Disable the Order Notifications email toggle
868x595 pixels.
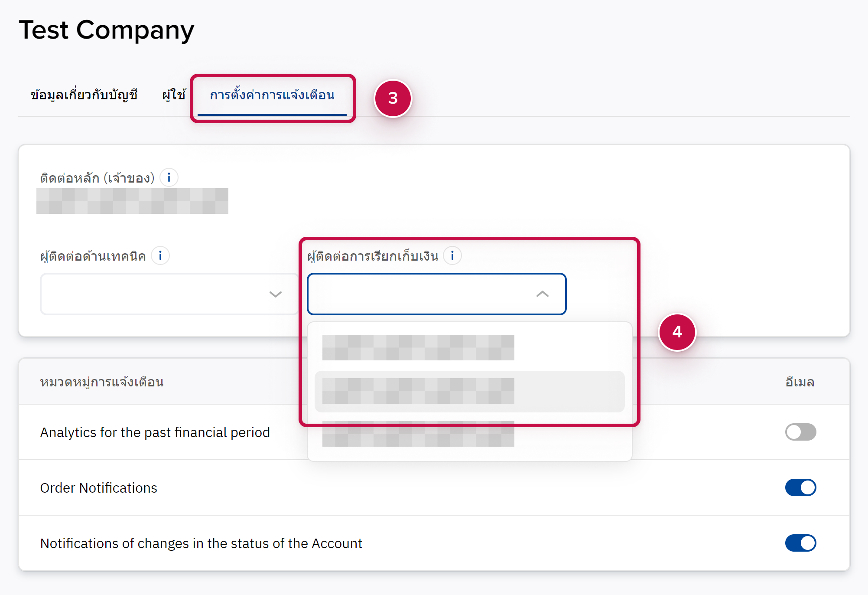tap(800, 487)
